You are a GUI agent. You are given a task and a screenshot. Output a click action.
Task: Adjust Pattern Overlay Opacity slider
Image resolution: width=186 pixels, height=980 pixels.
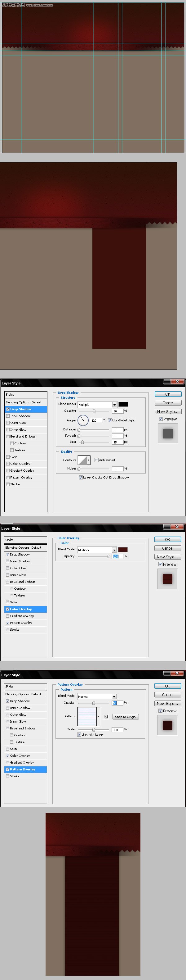[94, 703]
